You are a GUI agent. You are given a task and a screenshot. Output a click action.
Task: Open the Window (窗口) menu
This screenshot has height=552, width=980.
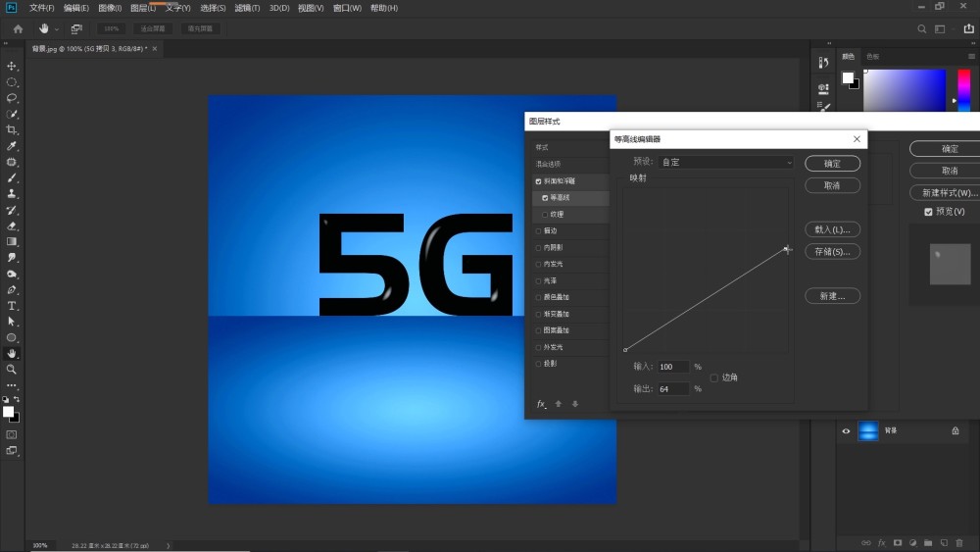[347, 8]
